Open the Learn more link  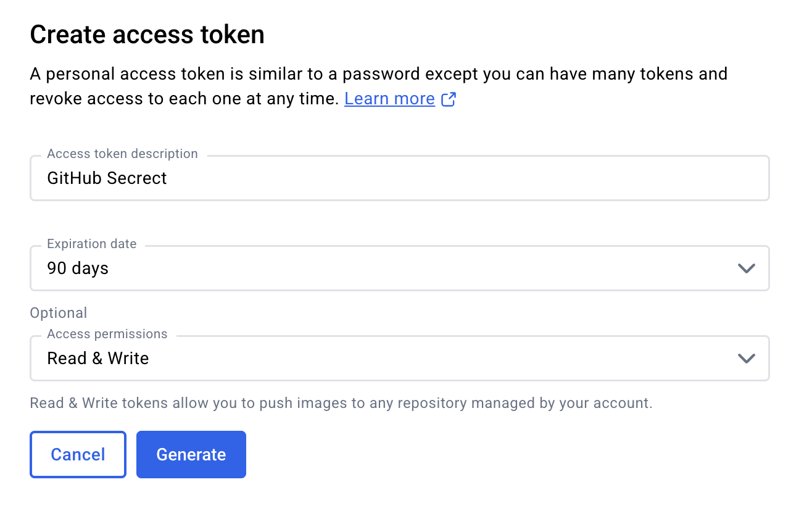point(389,99)
